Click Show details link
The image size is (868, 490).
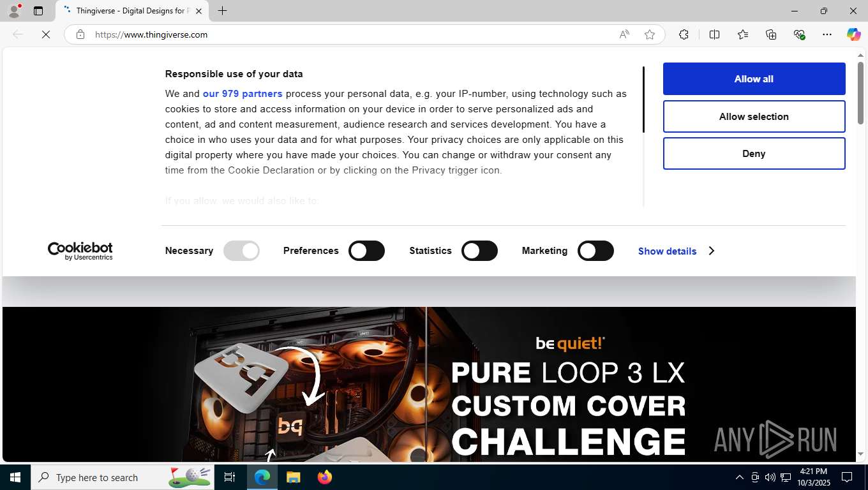[667, 251]
